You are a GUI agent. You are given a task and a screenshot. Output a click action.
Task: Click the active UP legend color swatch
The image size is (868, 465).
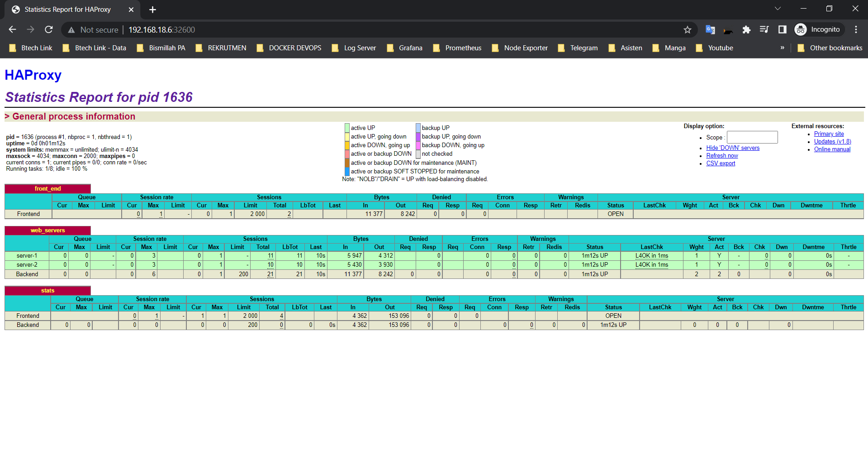[347, 128]
